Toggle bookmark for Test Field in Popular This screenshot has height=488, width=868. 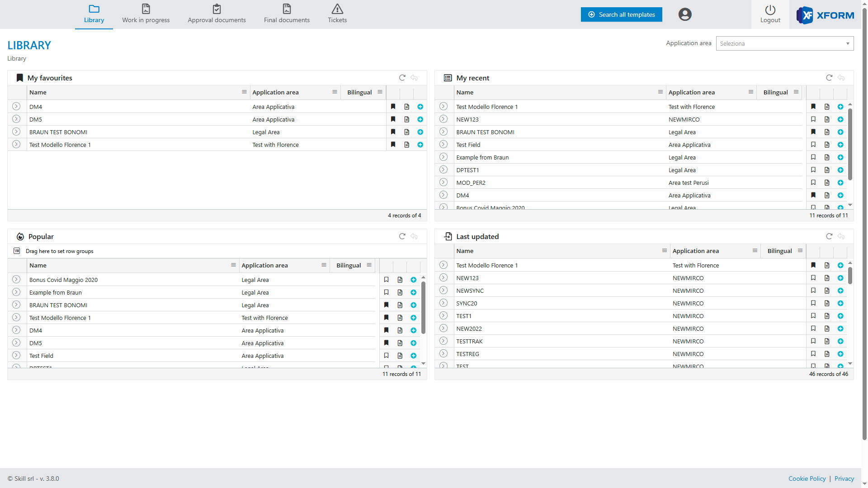pyautogui.click(x=387, y=356)
